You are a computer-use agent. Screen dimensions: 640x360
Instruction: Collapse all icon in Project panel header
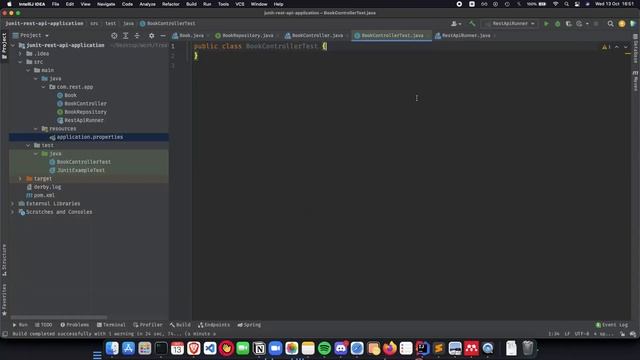coord(137,36)
